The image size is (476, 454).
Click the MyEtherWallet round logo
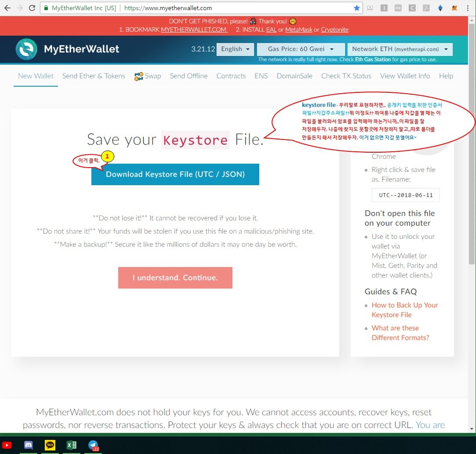tap(26, 49)
